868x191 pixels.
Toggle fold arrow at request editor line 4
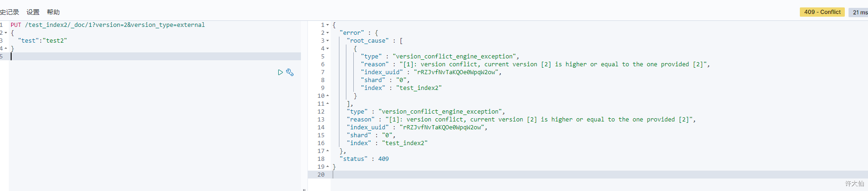(6, 49)
